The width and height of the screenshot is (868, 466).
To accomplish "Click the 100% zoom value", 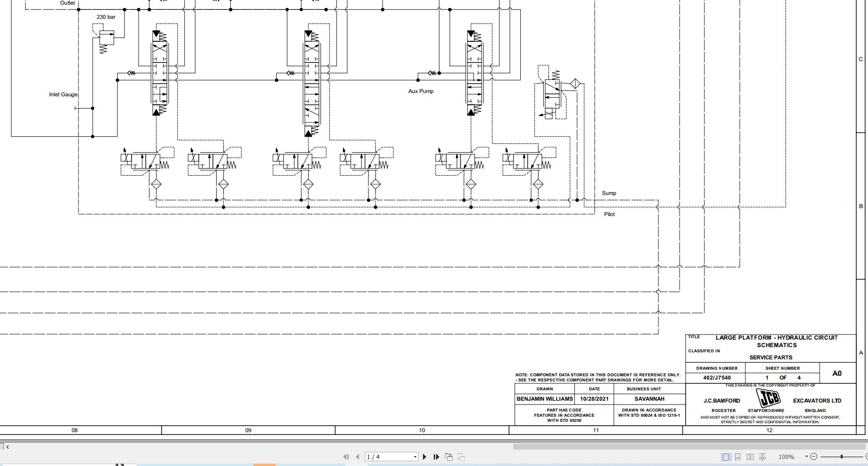I will point(786,457).
